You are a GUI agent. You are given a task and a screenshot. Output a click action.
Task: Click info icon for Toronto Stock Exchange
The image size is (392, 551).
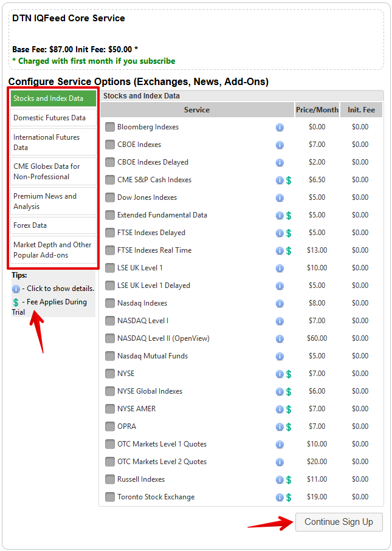click(x=280, y=497)
